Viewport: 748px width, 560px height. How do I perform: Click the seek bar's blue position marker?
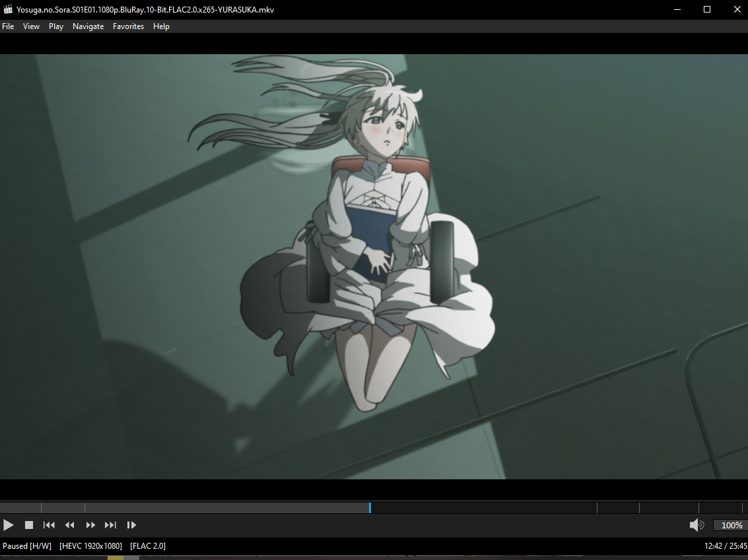(x=370, y=508)
